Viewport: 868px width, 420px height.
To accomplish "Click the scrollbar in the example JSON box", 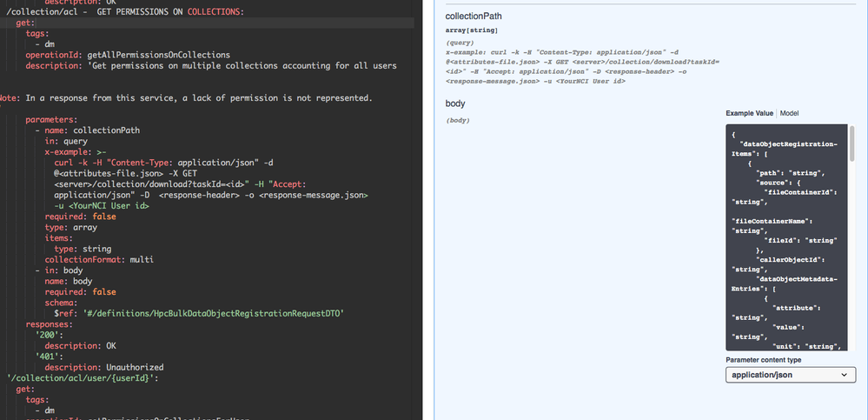I will (x=851, y=153).
